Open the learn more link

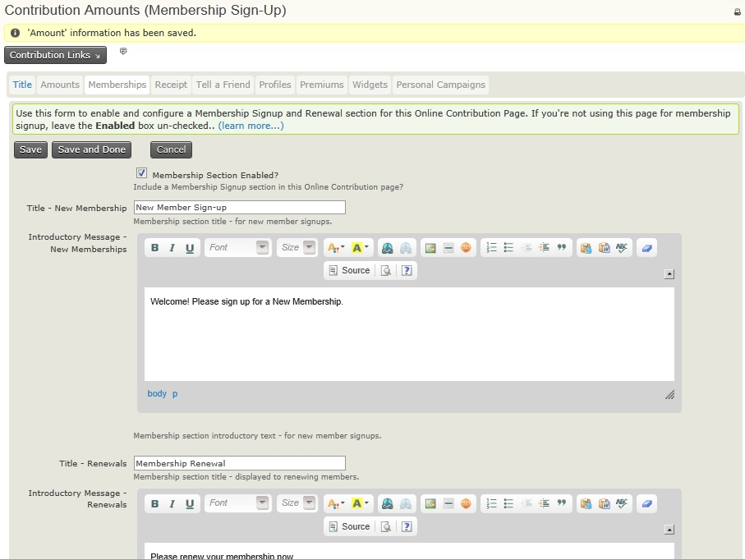(251, 126)
